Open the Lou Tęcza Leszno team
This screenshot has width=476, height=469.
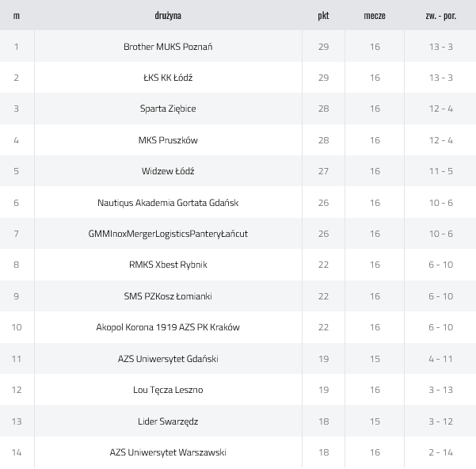[x=168, y=390]
